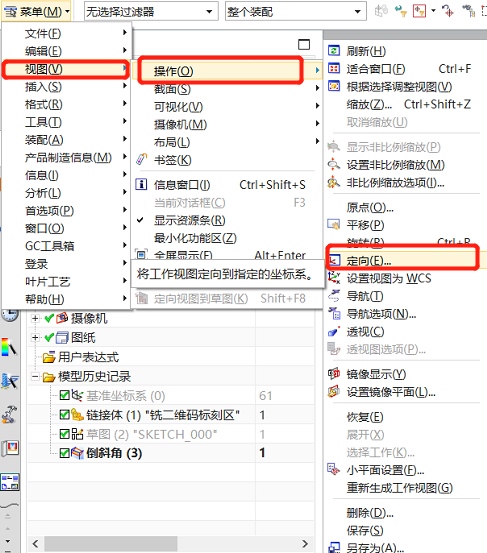Toggle 草图 (2) SKETCH_000 checkbox
This screenshot has height=553, width=487.
pyautogui.click(x=65, y=433)
